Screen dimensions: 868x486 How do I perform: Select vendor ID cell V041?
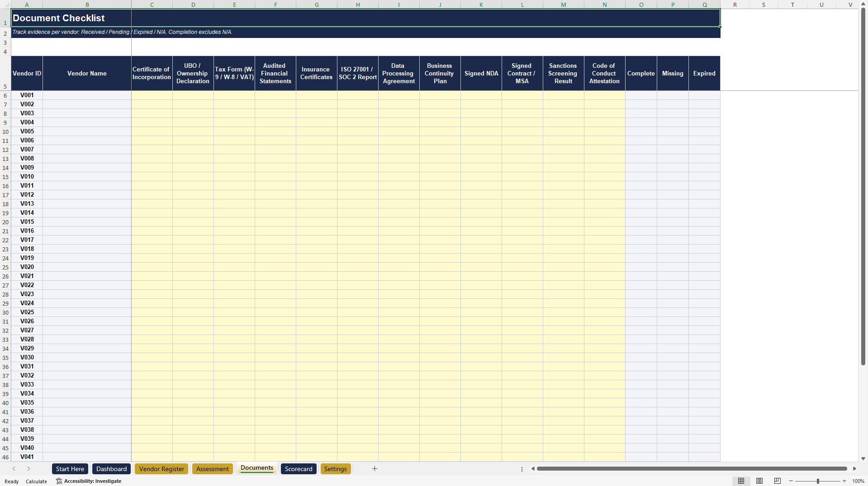[x=27, y=457]
